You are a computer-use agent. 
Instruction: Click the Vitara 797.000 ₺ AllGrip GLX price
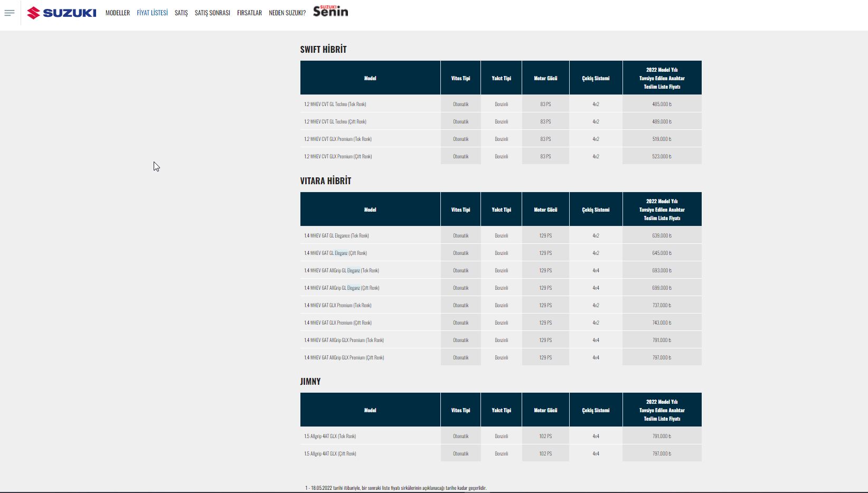click(x=662, y=357)
